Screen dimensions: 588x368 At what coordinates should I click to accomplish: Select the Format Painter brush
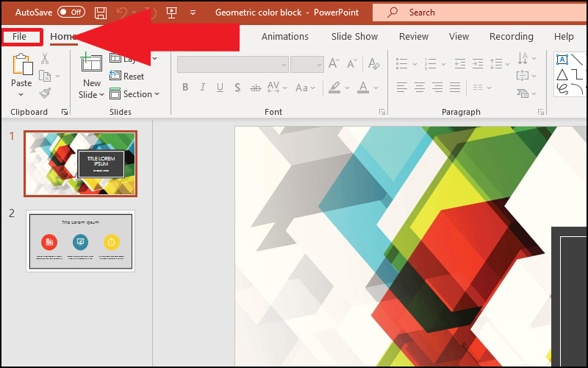coord(45,93)
